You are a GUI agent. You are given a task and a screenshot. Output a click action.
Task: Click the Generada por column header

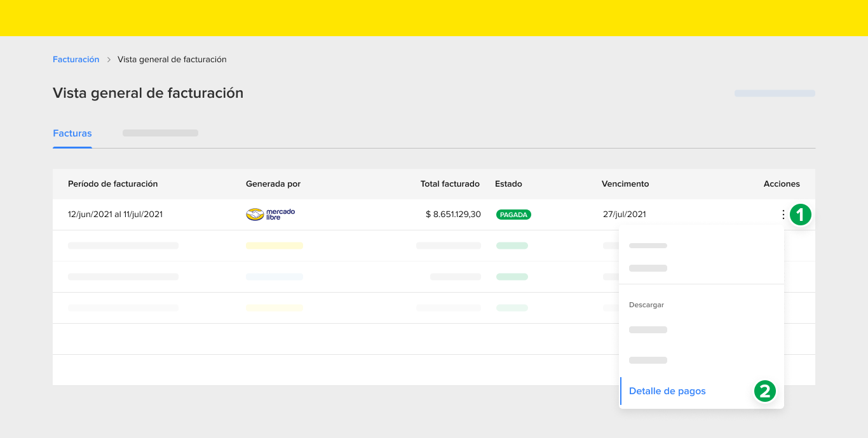(273, 184)
